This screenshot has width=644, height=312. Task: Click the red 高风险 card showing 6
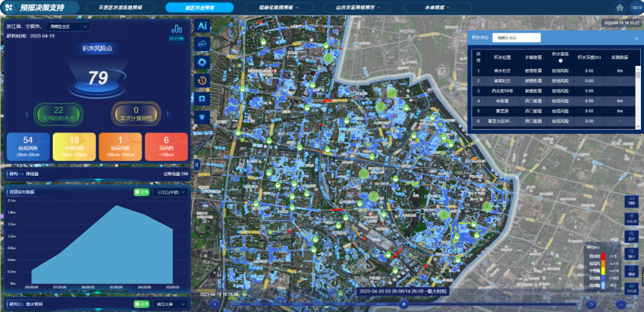coord(167,146)
